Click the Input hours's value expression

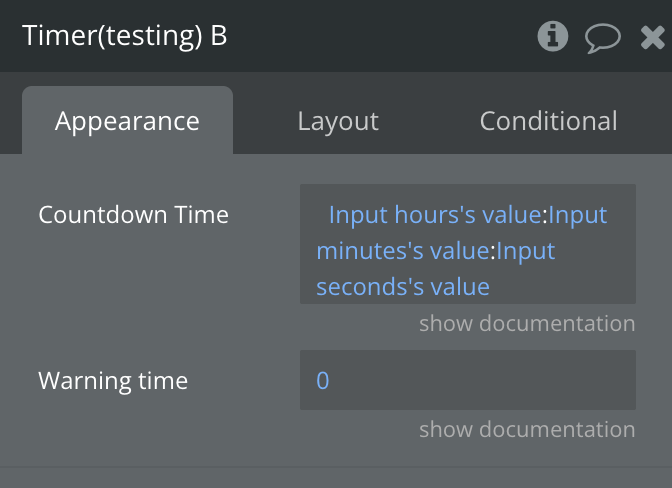[x=434, y=215]
